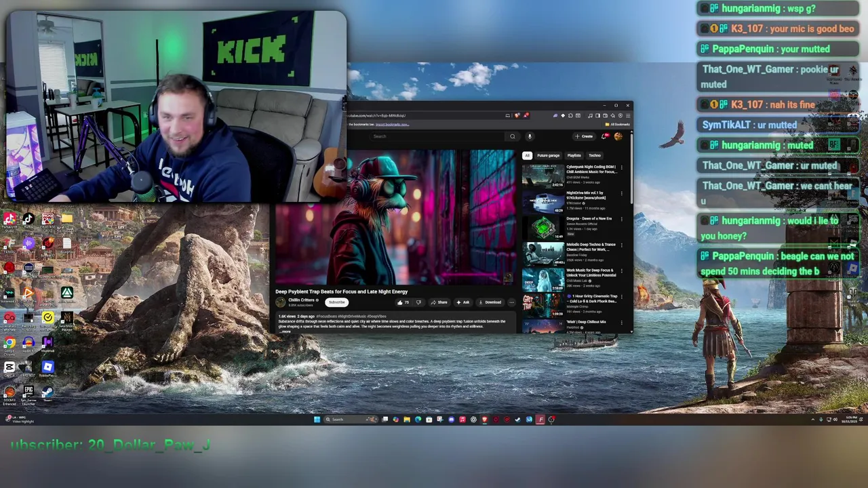
Task: Open the Melodic Deep Techno & Trance thumbnail
Action: tap(542, 253)
